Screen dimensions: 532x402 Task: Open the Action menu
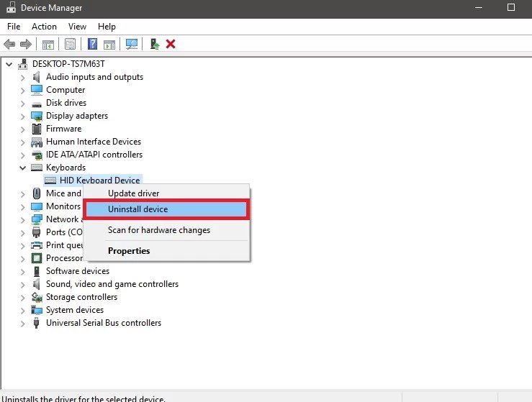(44, 27)
